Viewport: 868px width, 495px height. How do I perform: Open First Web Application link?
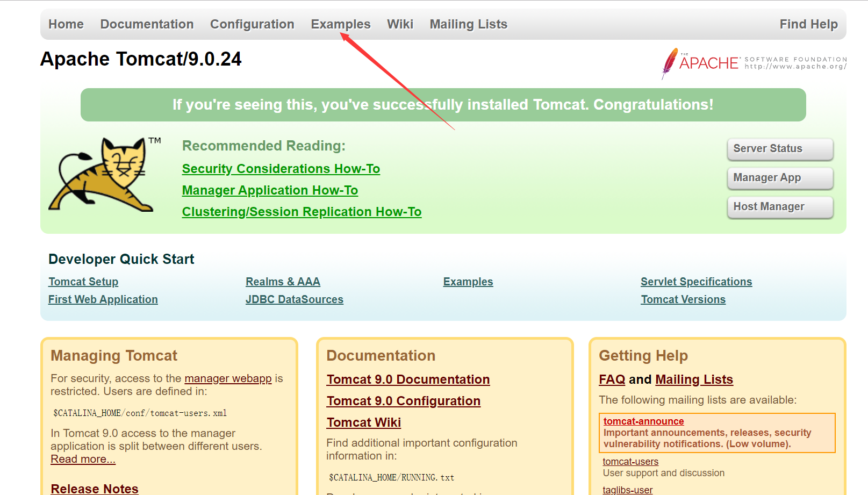(103, 299)
